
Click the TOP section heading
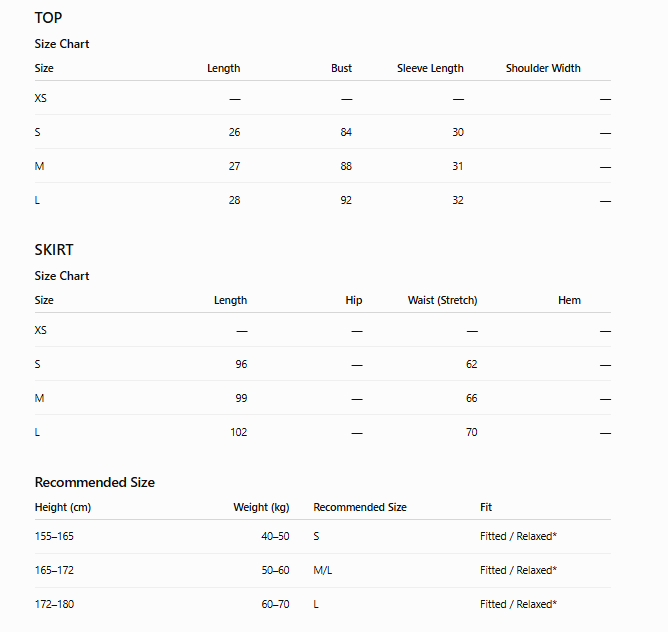[48, 18]
